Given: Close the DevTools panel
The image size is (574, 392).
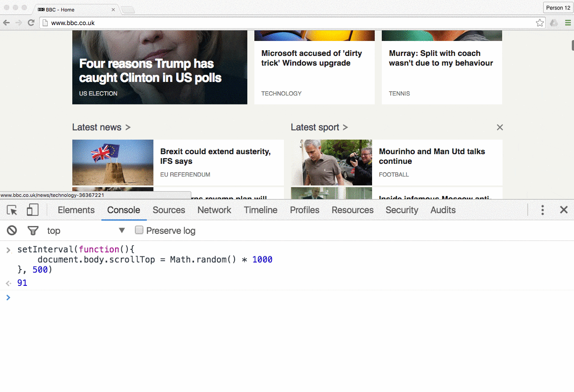Looking at the screenshot, I should pos(564,210).
